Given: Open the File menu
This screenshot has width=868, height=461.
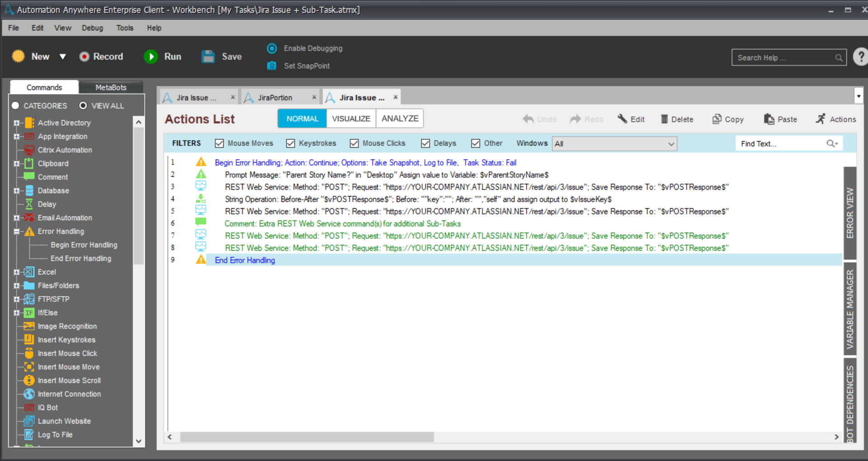Looking at the screenshot, I should (x=14, y=28).
